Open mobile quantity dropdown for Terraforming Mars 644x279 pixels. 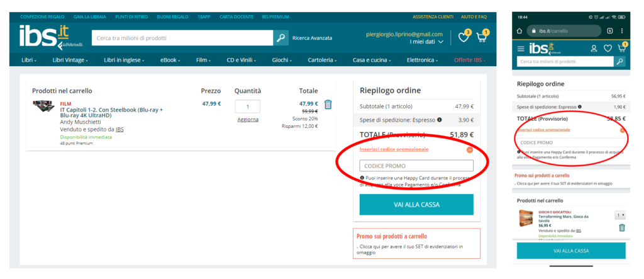point(620,215)
